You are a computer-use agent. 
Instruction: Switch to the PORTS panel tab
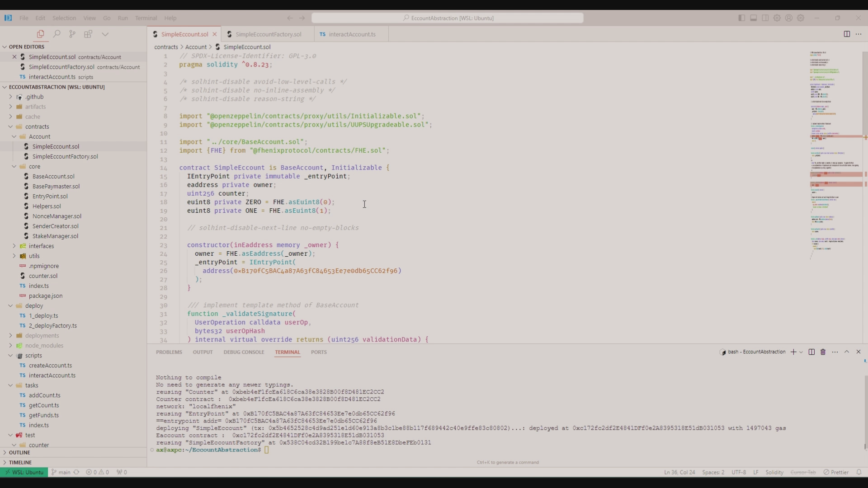(x=319, y=352)
